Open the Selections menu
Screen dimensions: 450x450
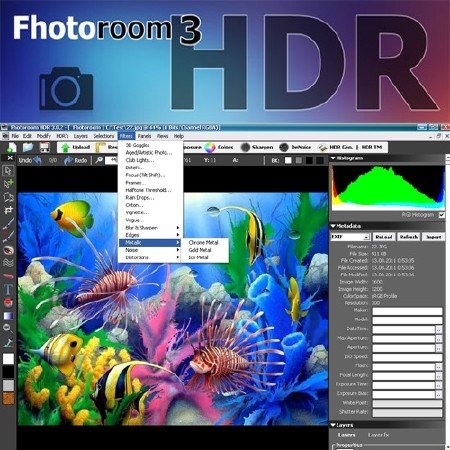click(104, 136)
